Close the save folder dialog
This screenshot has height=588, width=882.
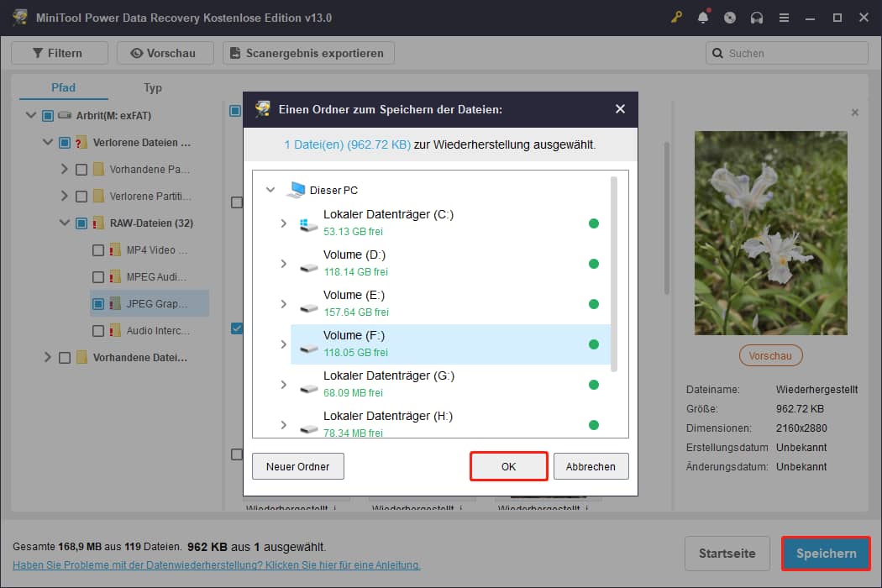point(620,108)
